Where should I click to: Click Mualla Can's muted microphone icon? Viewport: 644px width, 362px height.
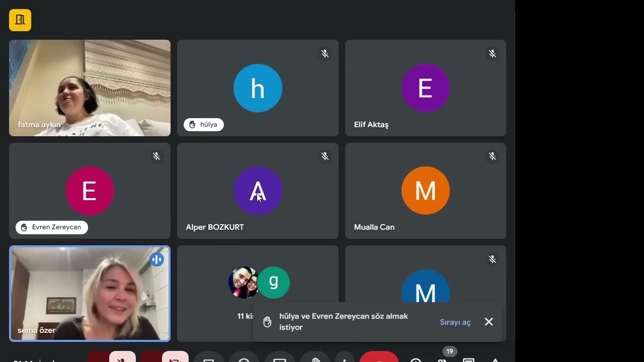493,156
